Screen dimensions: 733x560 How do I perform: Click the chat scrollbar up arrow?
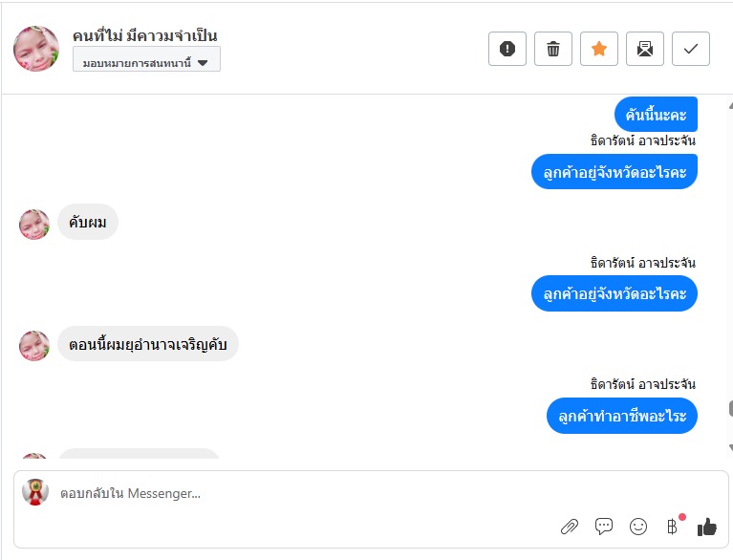[x=729, y=106]
